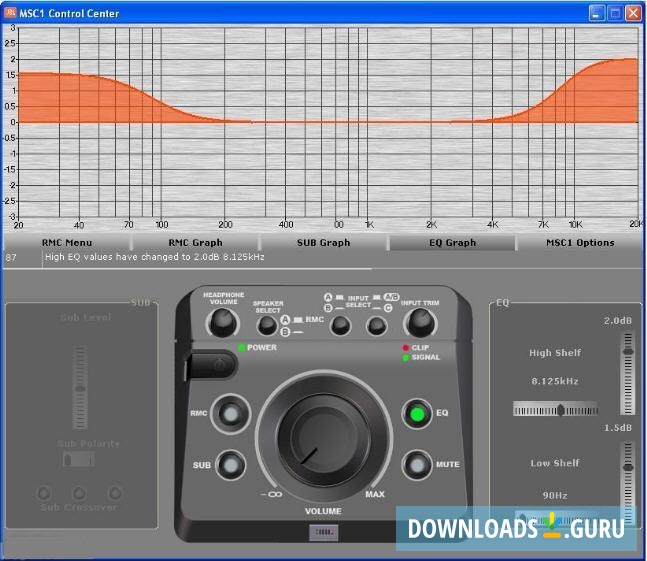Click the High Shelf label
647x561 pixels.
coord(555,353)
